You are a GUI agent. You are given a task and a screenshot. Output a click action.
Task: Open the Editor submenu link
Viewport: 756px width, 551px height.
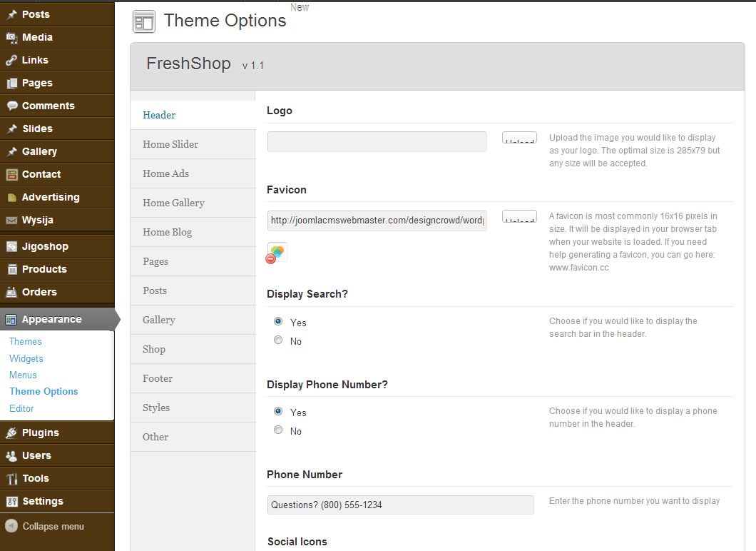tap(21, 409)
